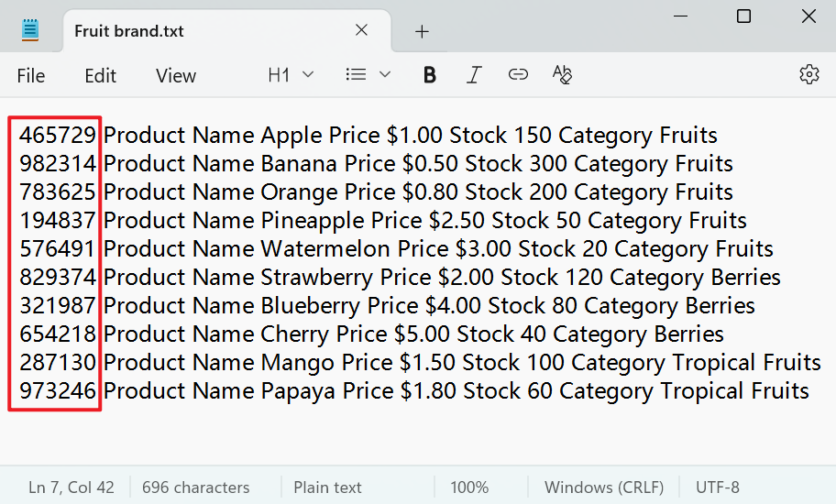
Task: Click Windows (CRLF) line ending indicator
Action: coord(603,488)
